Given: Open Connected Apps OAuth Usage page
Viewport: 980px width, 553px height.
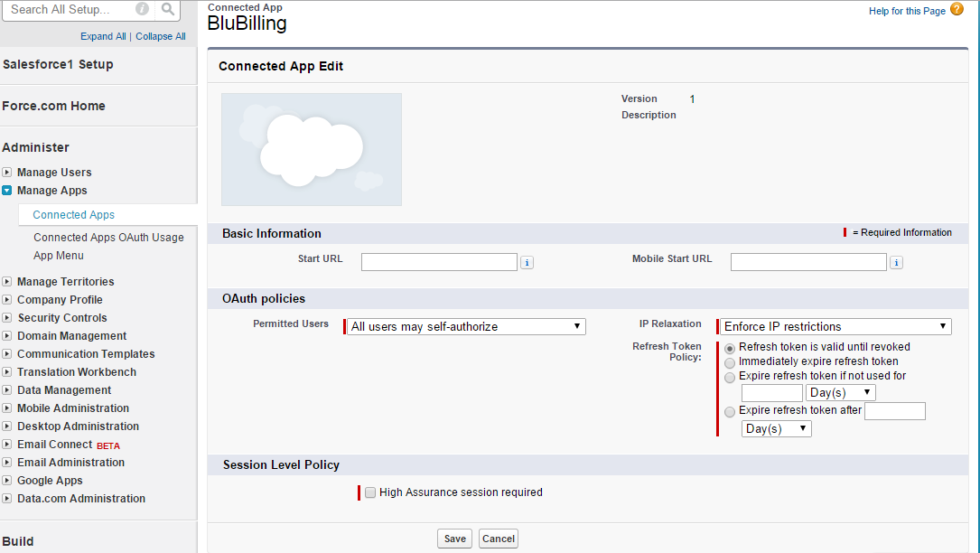Looking at the screenshot, I should pos(108,238).
